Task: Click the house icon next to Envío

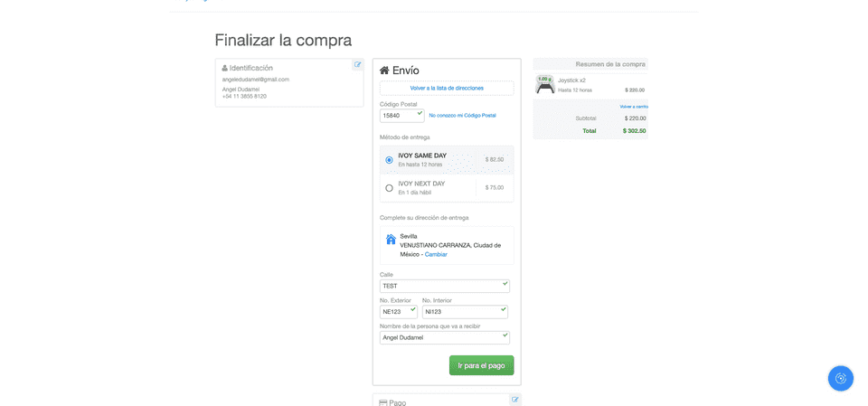Action: click(384, 71)
